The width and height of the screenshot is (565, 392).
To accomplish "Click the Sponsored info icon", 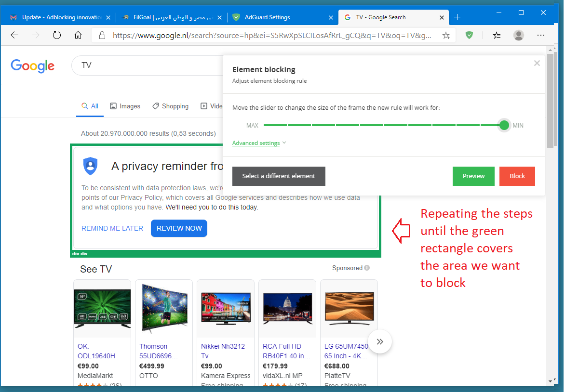I will pos(367,268).
